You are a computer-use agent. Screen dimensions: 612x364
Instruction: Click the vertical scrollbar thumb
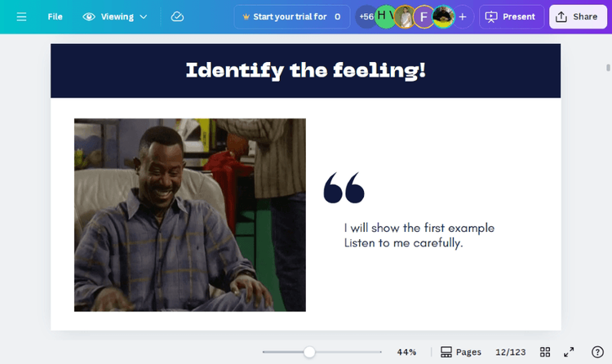coord(608,67)
